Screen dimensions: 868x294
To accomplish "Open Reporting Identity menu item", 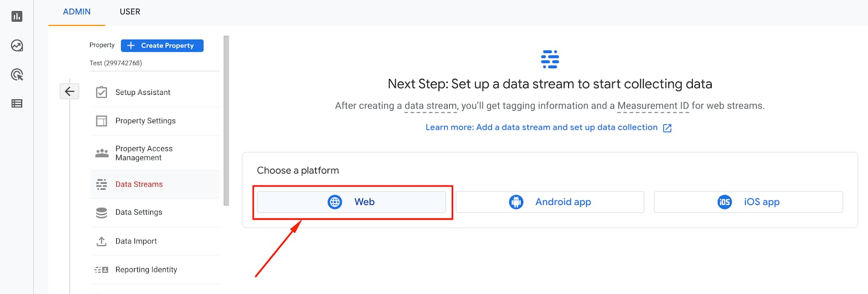I will pos(146,270).
